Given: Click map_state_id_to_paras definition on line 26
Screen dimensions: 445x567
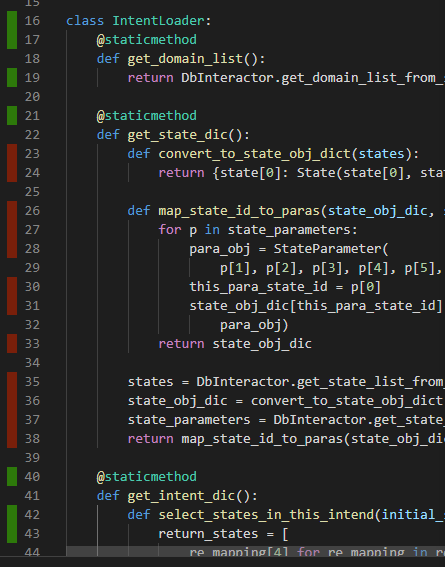Looking at the screenshot, I should click(x=239, y=210).
